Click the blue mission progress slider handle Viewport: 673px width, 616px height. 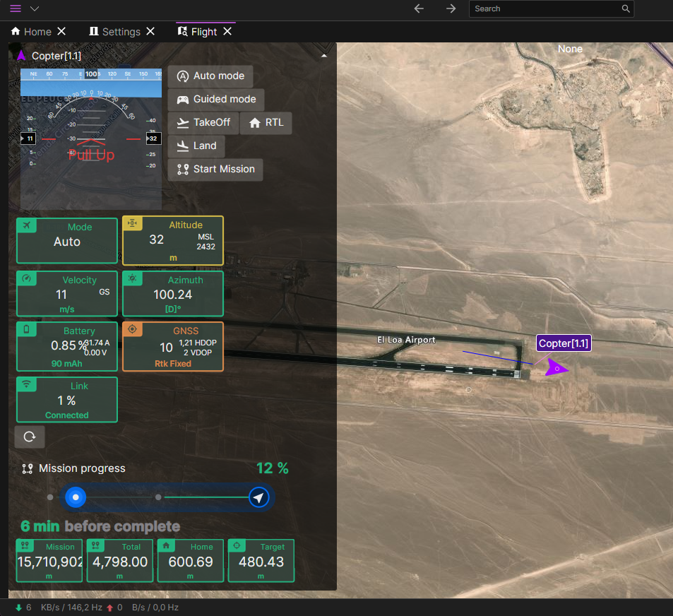point(76,497)
